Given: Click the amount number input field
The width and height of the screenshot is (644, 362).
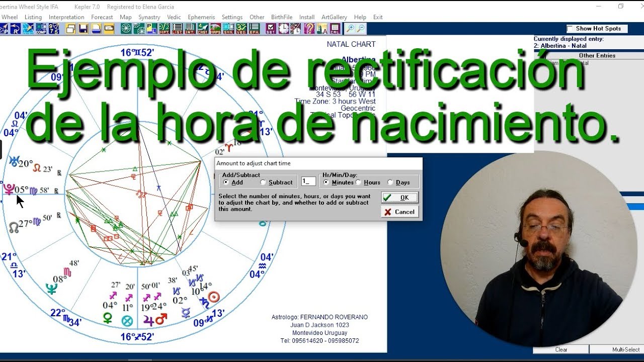Looking at the screenshot, I should pos(308,182).
